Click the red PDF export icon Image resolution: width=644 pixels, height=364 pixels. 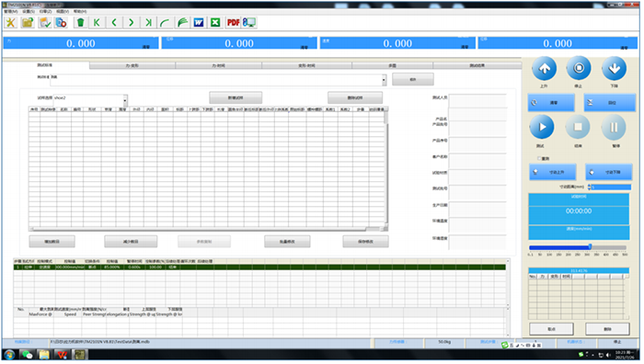(x=234, y=23)
